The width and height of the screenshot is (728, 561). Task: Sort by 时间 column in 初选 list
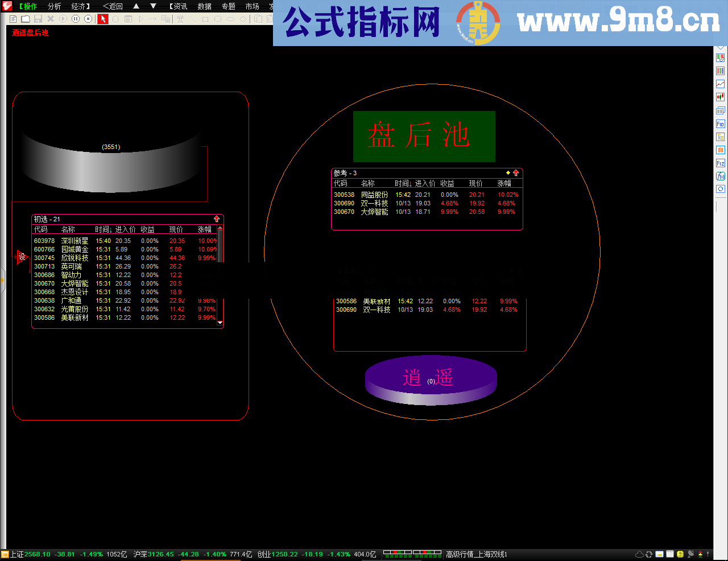102,229
